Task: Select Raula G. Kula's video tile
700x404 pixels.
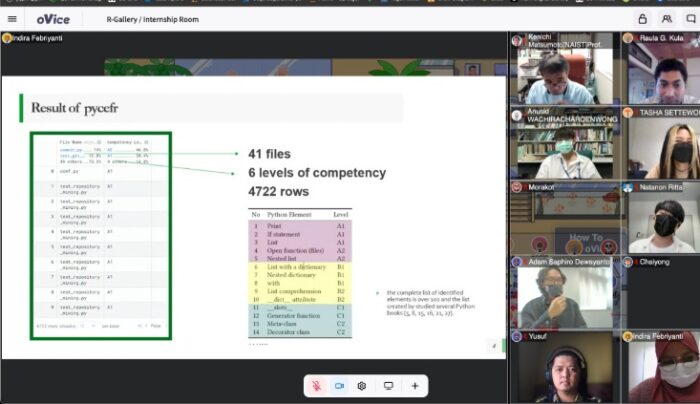Action: [661, 68]
